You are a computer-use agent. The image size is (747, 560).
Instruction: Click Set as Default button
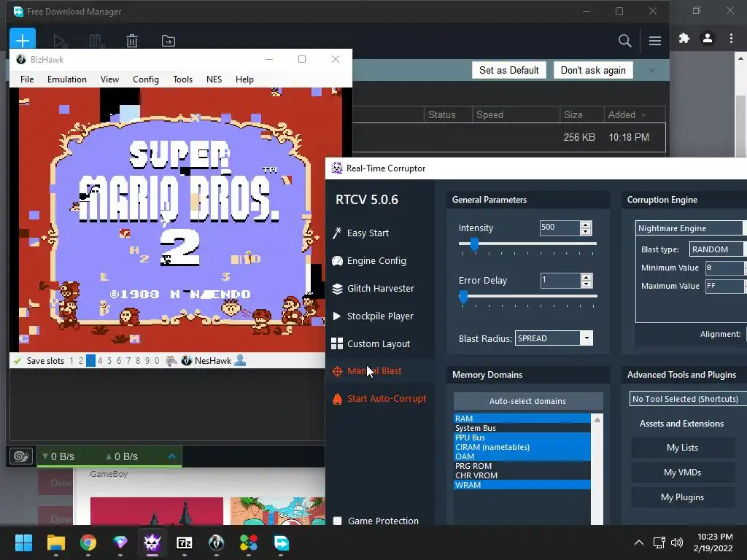pyautogui.click(x=508, y=70)
